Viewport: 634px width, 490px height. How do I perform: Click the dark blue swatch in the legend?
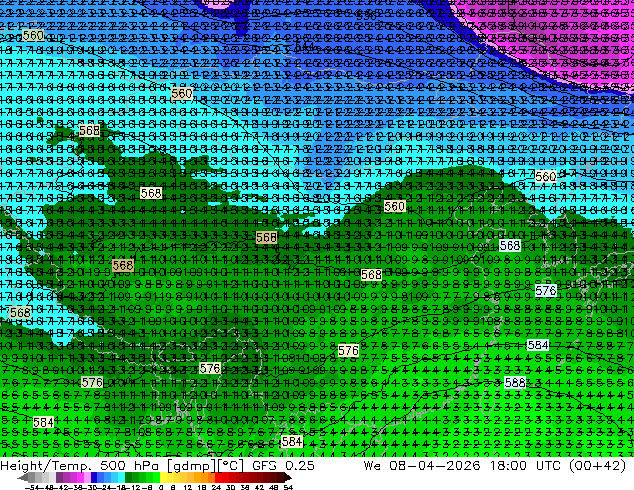(x=94, y=478)
